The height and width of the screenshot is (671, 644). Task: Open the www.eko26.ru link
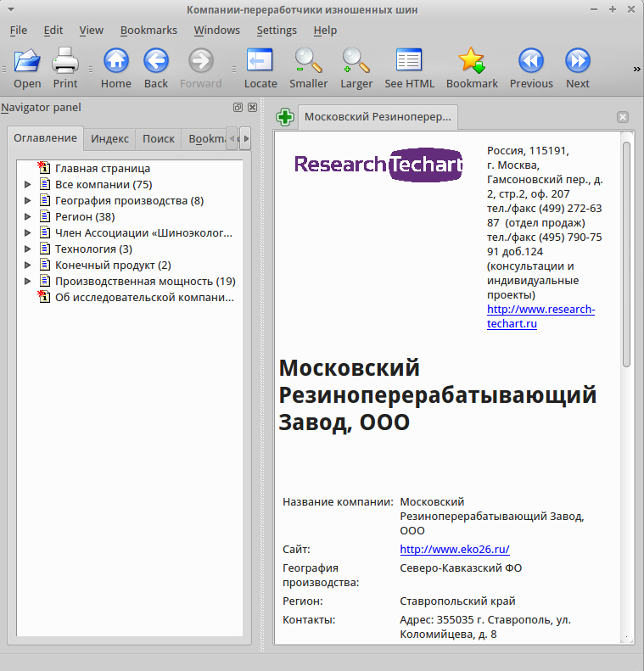[455, 549]
